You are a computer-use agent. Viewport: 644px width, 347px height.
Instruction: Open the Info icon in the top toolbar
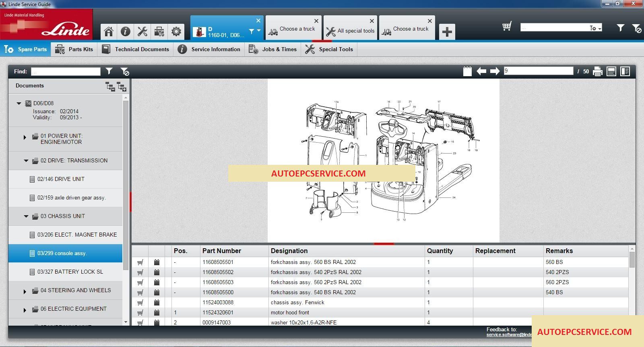click(x=125, y=31)
